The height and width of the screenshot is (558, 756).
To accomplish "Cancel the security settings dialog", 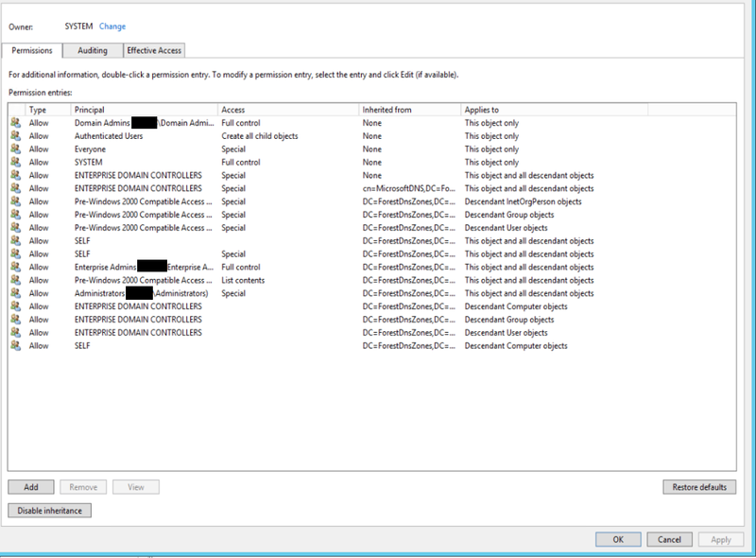I will coord(670,539).
